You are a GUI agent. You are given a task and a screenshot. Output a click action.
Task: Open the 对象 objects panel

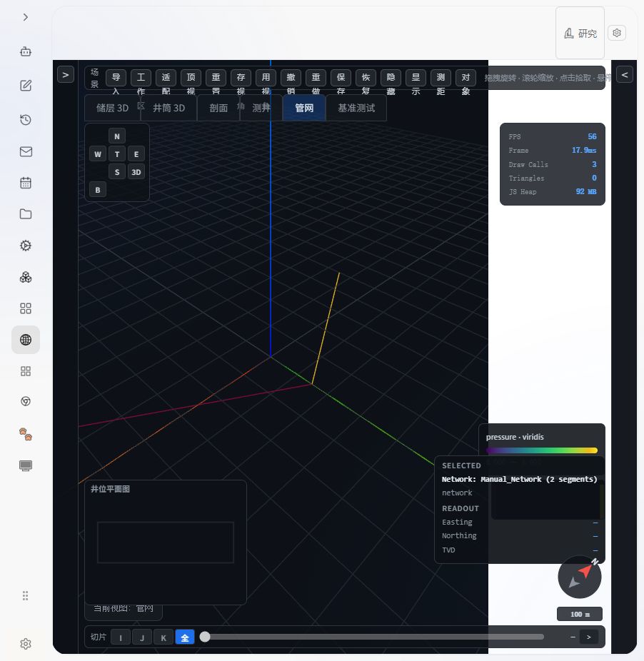466,78
